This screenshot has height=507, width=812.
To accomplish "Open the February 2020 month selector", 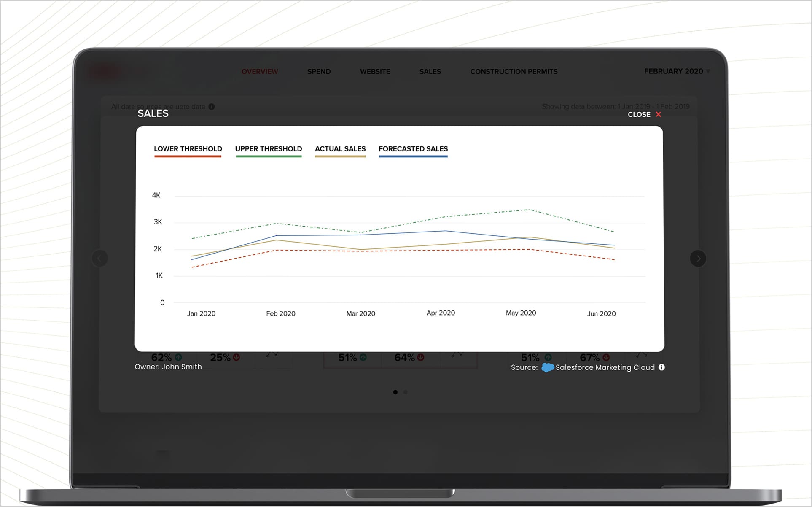I will (675, 71).
